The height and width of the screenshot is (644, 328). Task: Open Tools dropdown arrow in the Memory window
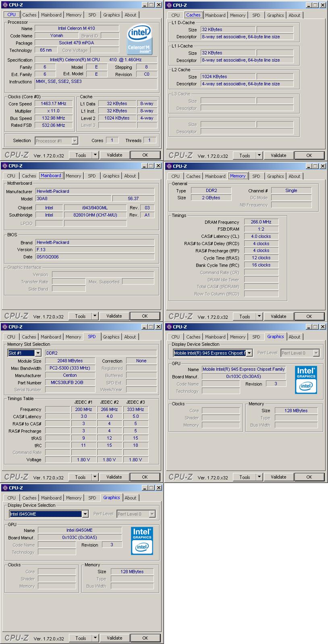pyautogui.click(x=259, y=316)
